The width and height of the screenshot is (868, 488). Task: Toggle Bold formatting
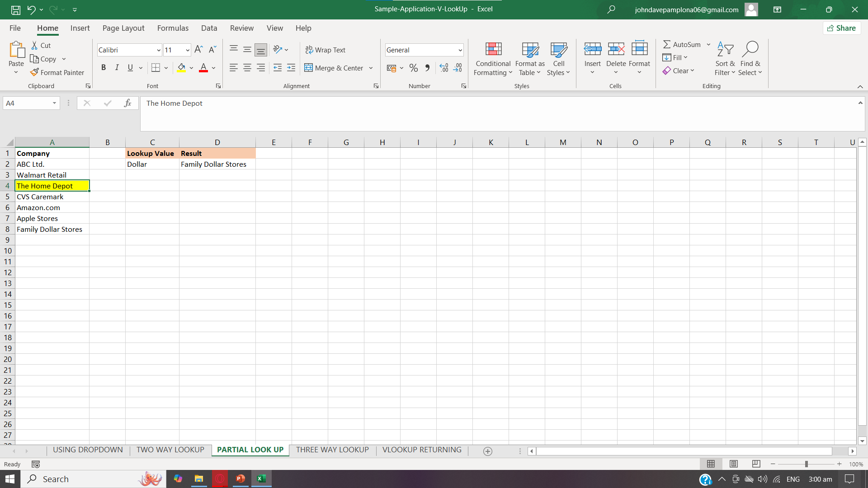[x=104, y=68]
